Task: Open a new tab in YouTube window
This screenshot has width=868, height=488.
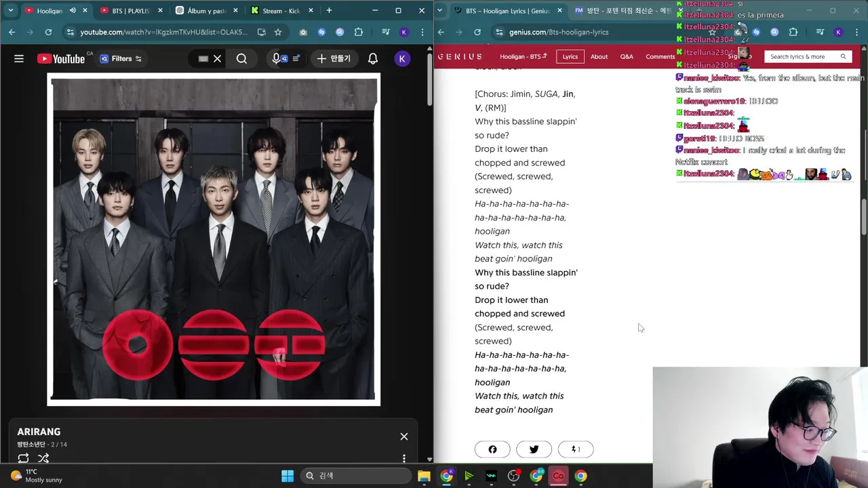Action: [329, 11]
